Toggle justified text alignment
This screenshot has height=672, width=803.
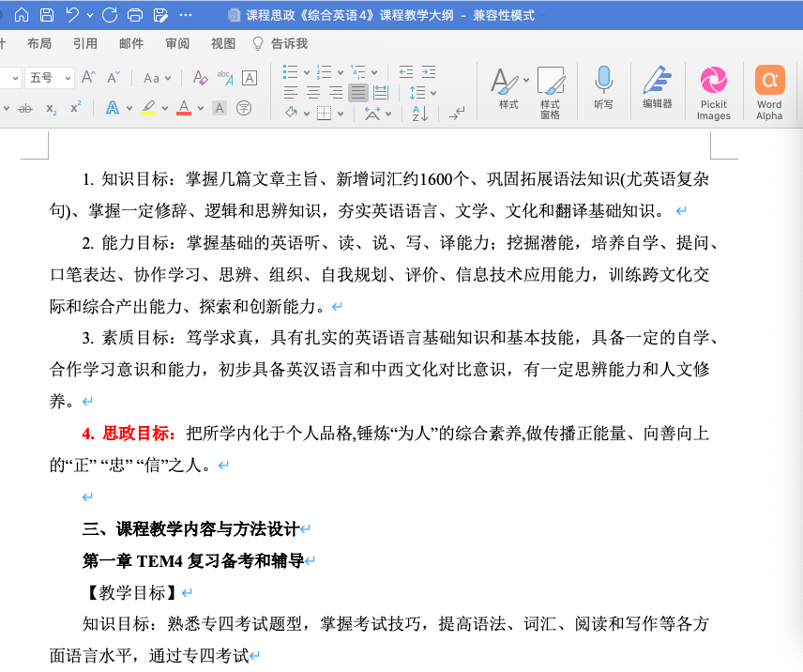click(357, 92)
